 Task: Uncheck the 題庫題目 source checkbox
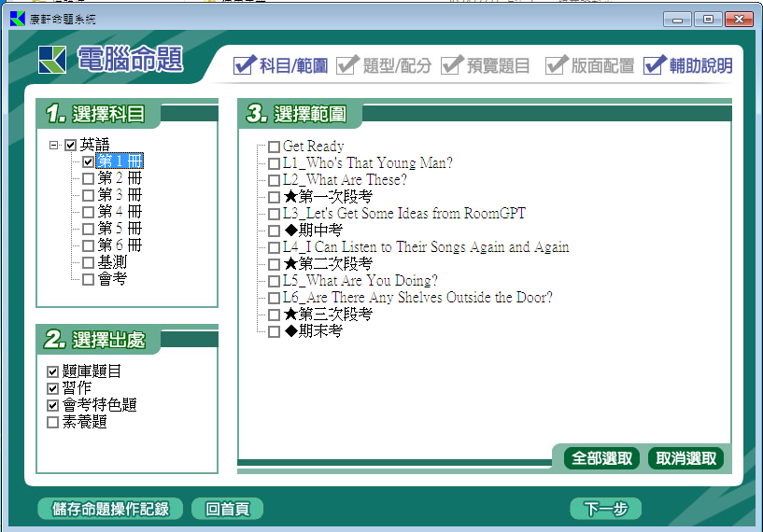[53, 371]
